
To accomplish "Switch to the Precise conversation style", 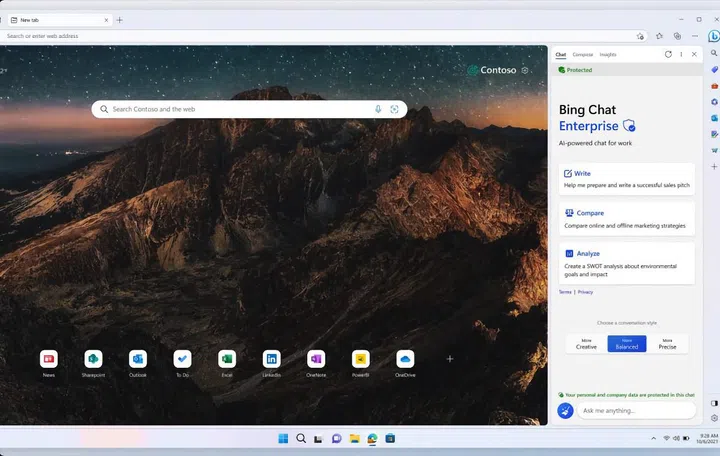I will [667, 344].
